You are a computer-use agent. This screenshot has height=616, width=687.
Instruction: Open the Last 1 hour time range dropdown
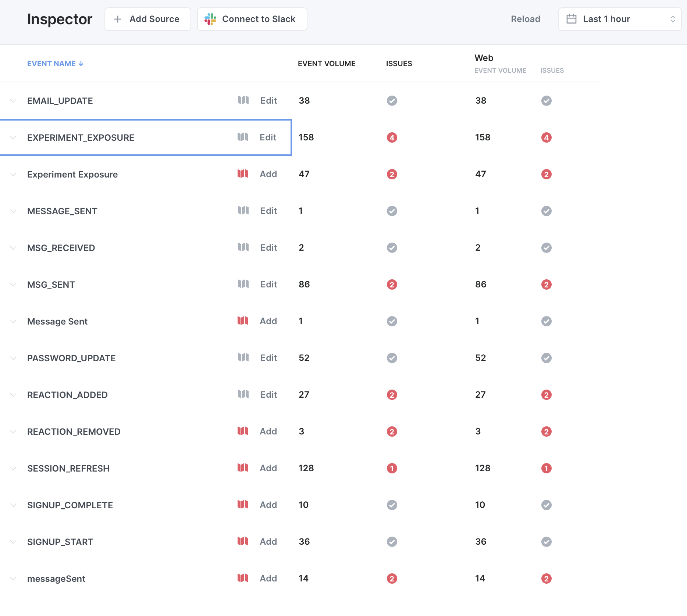620,19
